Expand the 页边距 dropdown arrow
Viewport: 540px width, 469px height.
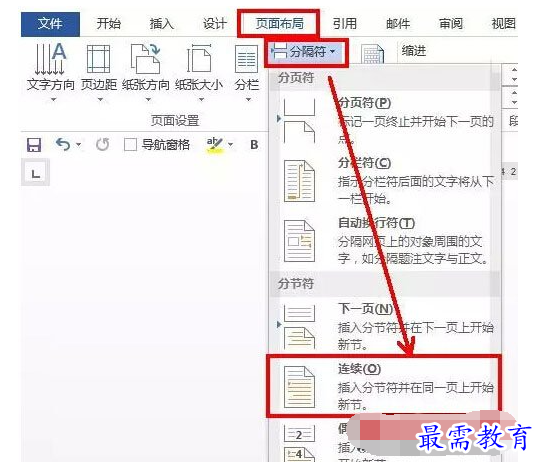click(100, 100)
